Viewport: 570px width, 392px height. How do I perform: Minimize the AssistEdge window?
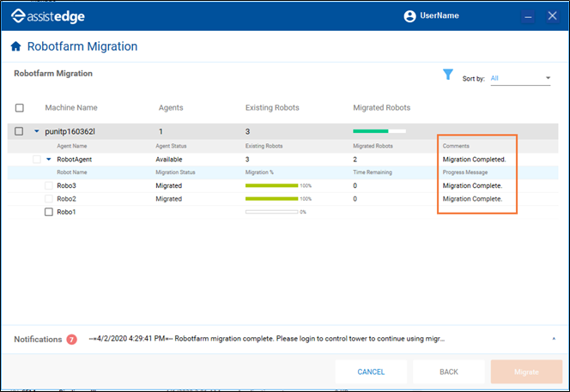pyautogui.click(x=529, y=16)
